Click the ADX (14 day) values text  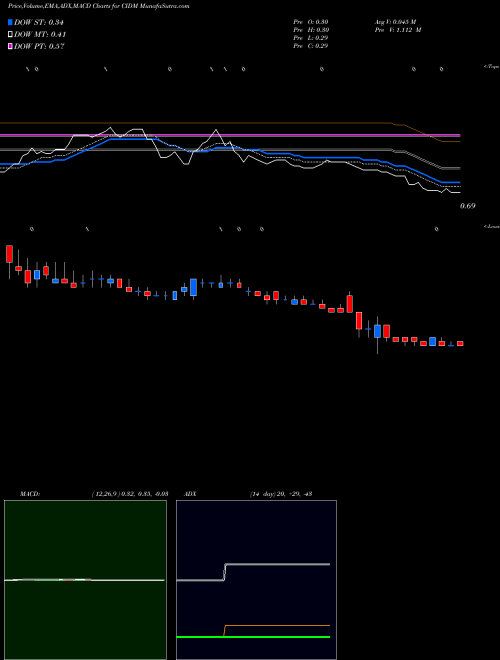(280, 494)
